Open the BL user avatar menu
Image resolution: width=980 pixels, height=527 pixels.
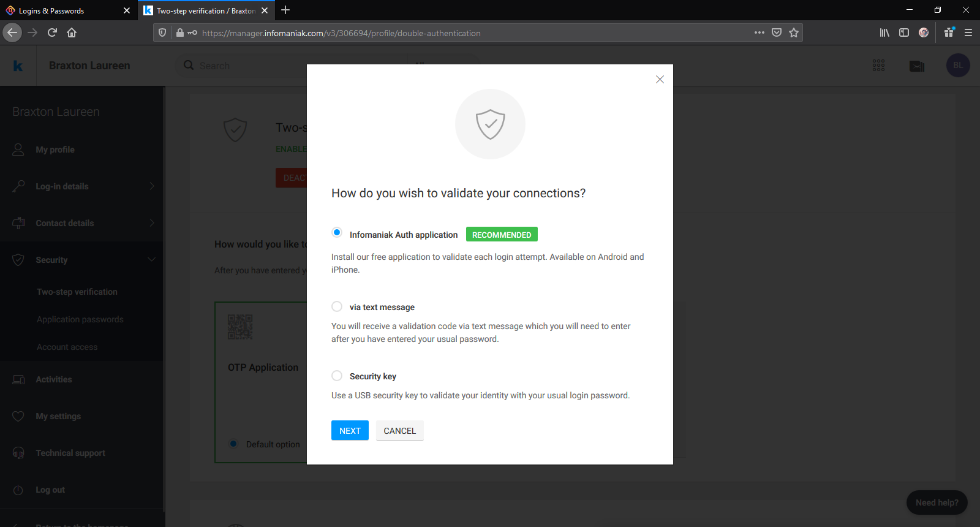(x=958, y=66)
